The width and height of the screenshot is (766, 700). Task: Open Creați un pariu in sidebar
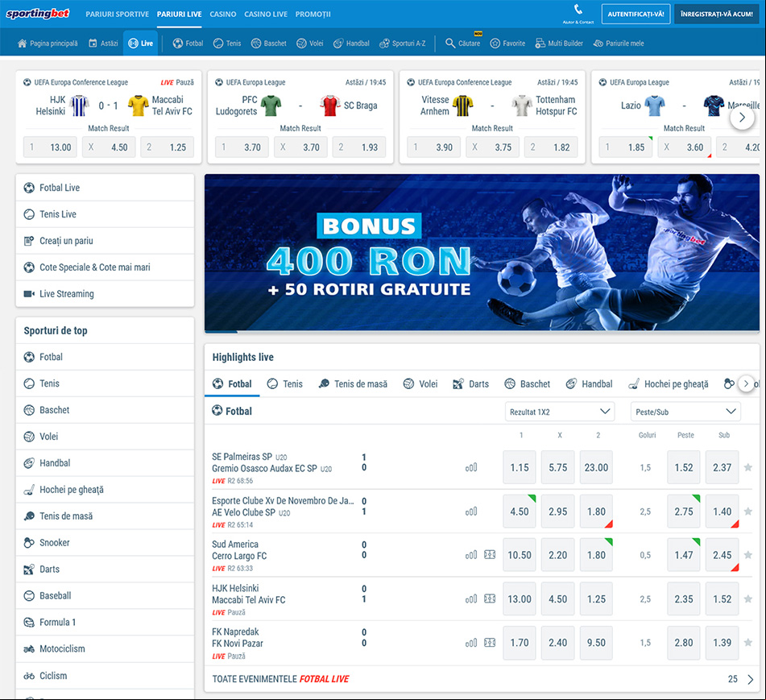[105, 241]
